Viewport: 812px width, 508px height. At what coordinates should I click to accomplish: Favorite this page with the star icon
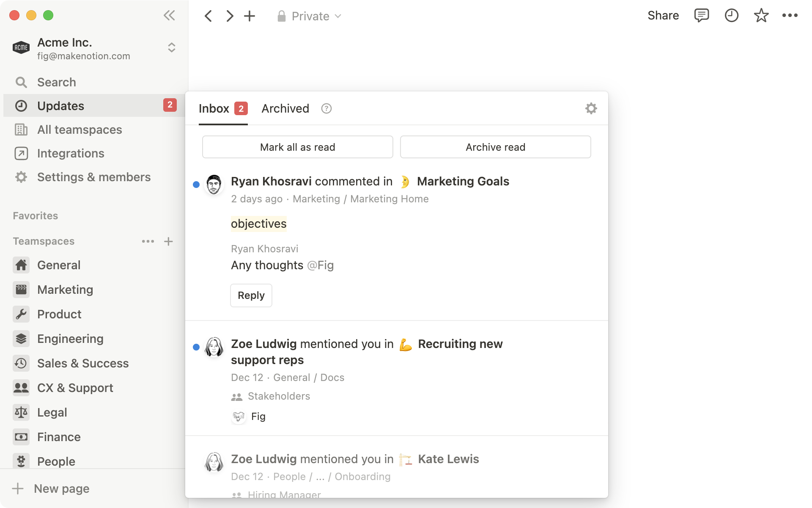(761, 16)
